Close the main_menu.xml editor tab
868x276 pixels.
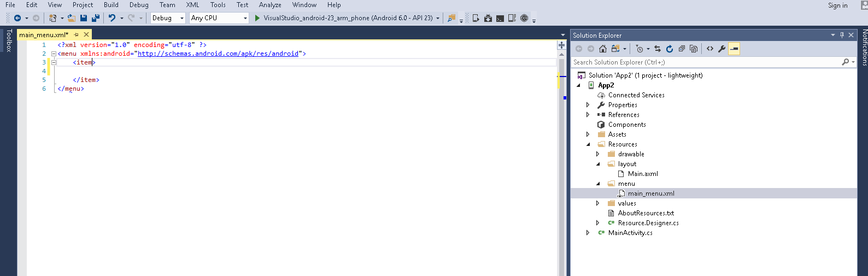(x=86, y=34)
